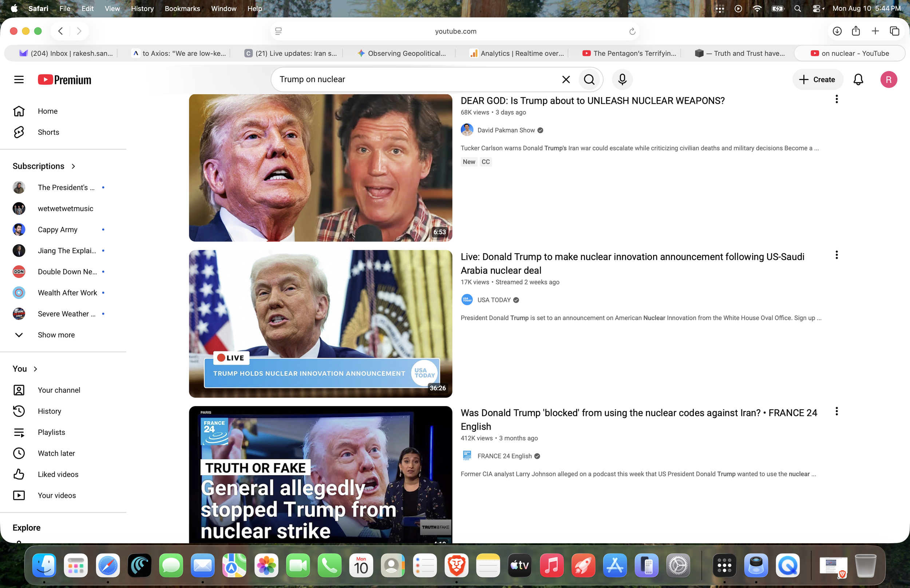Switch to Live updates Iran tab
The height and width of the screenshot is (588, 910).
290,53
